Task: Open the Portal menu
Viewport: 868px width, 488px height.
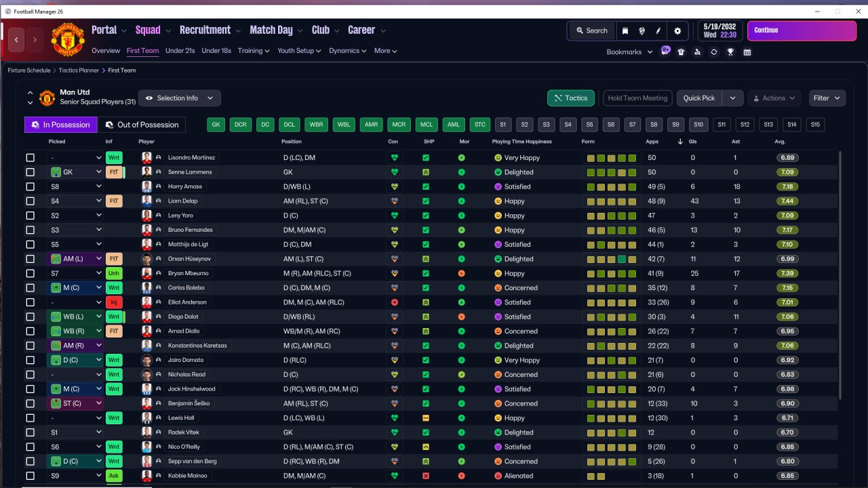Action: point(109,30)
